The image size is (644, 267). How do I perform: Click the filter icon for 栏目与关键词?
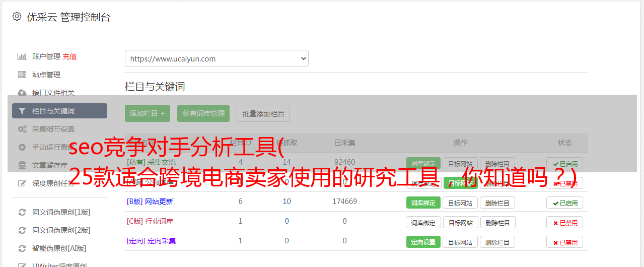tap(22, 111)
